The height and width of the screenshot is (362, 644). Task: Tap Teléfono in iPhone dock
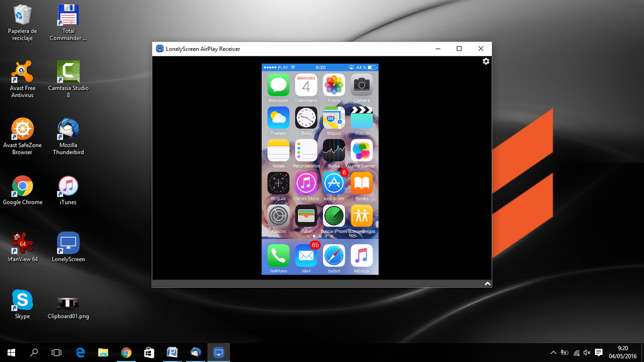pos(278,255)
